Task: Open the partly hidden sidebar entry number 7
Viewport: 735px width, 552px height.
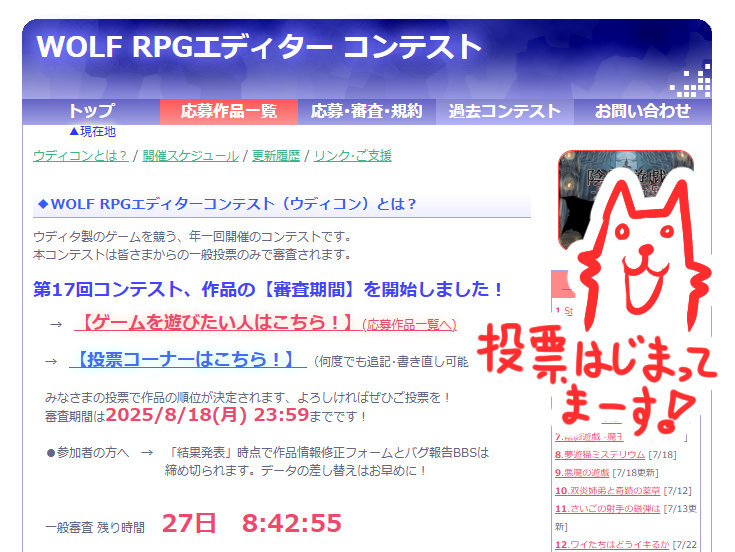Action: (589, 437)
